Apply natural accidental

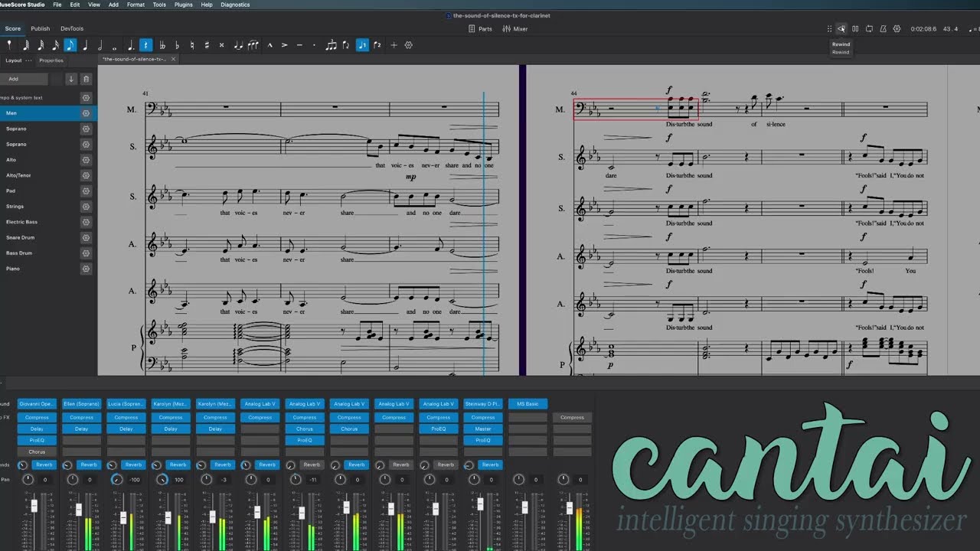(x=192, y=45)
